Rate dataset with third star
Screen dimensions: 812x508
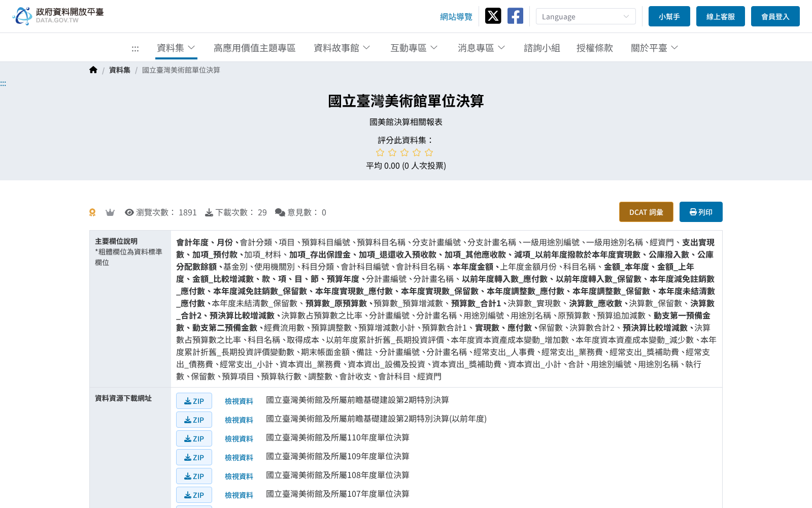click(x=404, y=152)
